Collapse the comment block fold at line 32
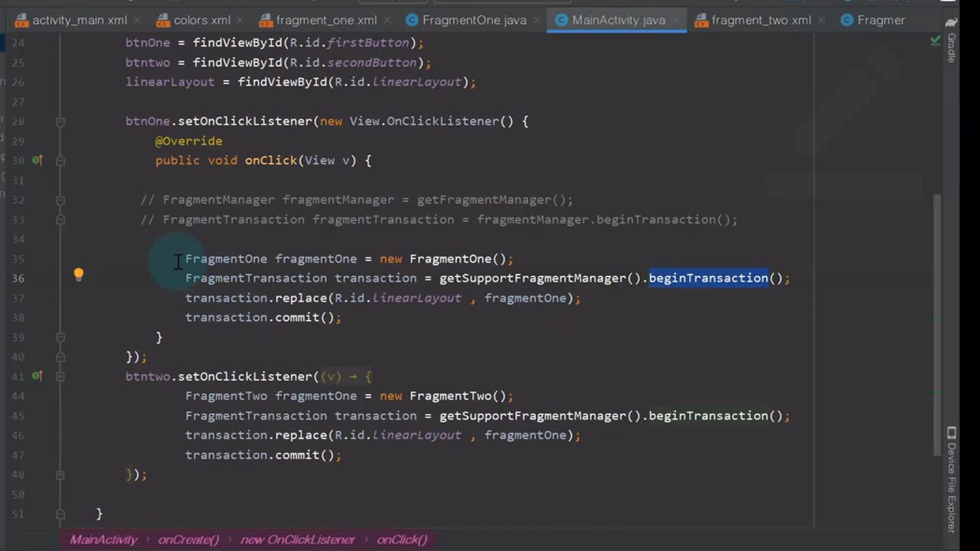The width and height of the screenshot is (980, 551). (x=60, y=200)
